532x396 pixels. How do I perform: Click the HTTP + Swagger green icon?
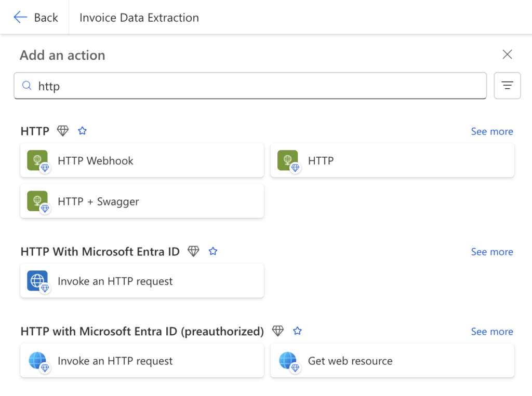[x=37, y=201]
